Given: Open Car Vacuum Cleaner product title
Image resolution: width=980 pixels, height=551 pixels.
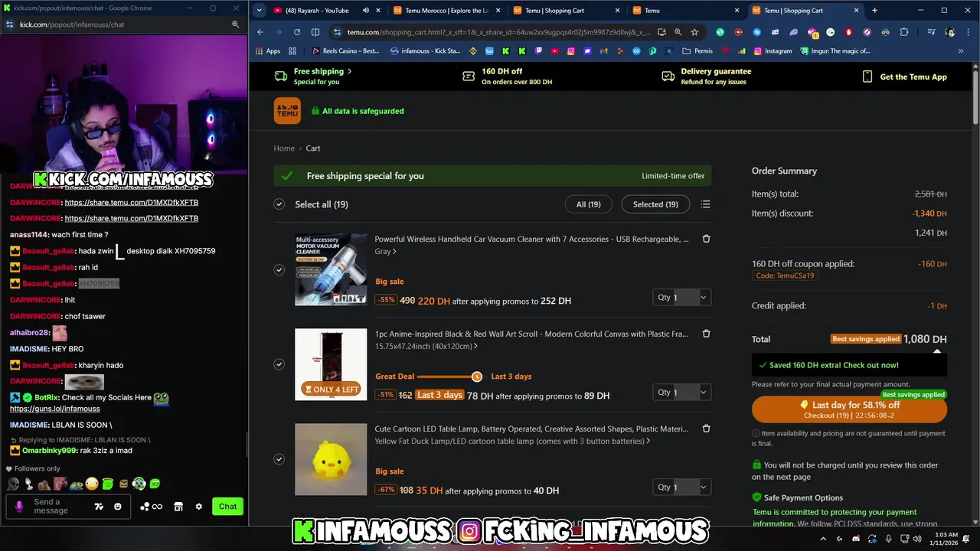Looking at the screenshot, I should pyautogui.click(x=531, y=239).
